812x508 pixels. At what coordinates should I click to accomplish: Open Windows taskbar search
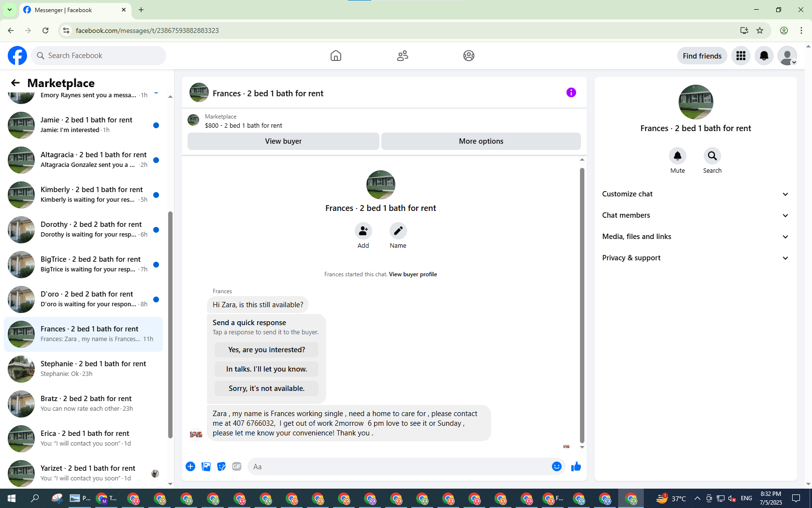pos(35,498)
